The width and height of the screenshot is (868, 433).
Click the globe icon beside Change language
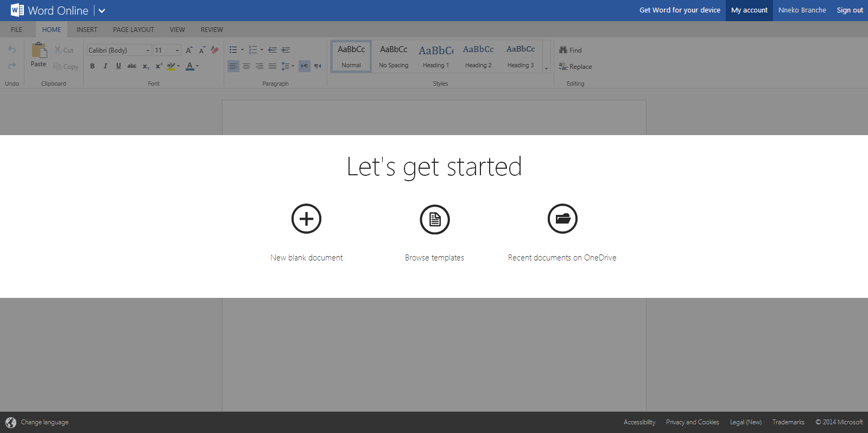(x=11, y=422)
